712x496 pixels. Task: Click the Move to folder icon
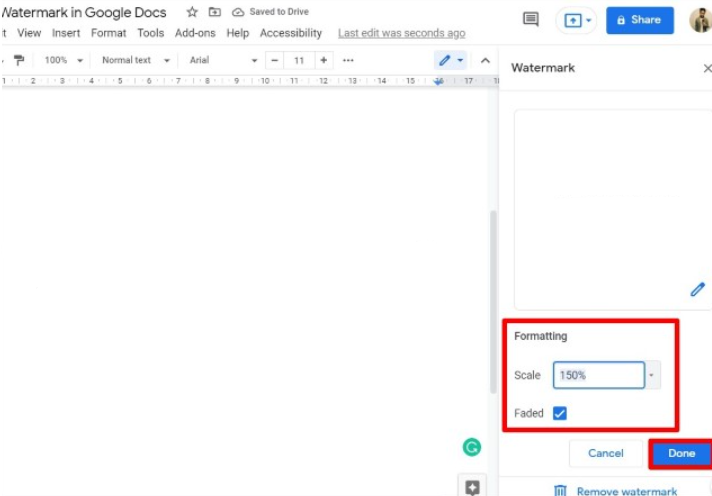(x=214, y=12)
